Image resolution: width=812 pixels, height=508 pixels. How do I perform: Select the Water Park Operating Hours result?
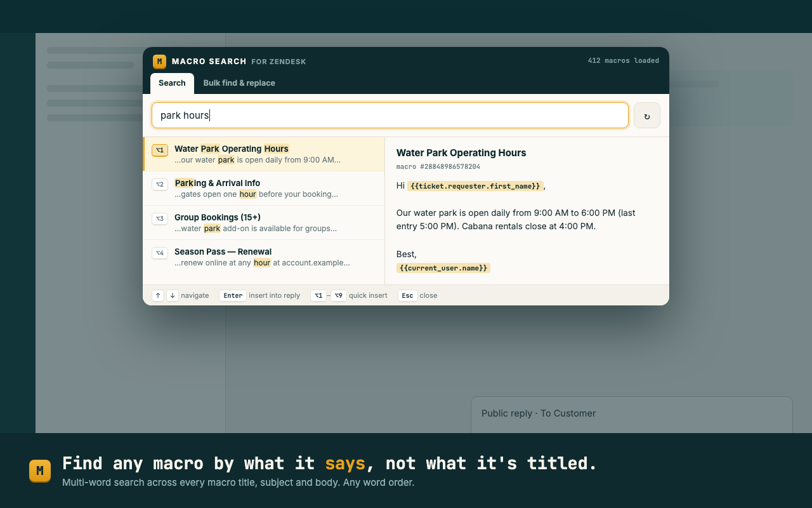click(x=264, y=154)
